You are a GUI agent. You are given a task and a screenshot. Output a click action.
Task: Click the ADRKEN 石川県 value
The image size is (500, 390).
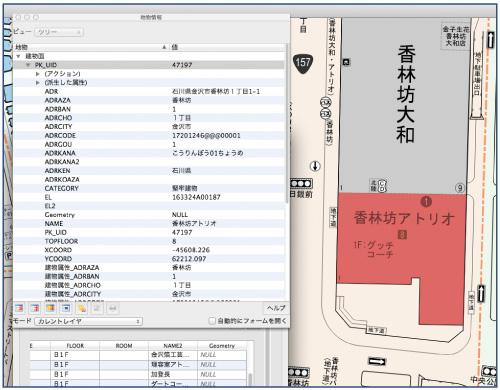coord(182,171)
